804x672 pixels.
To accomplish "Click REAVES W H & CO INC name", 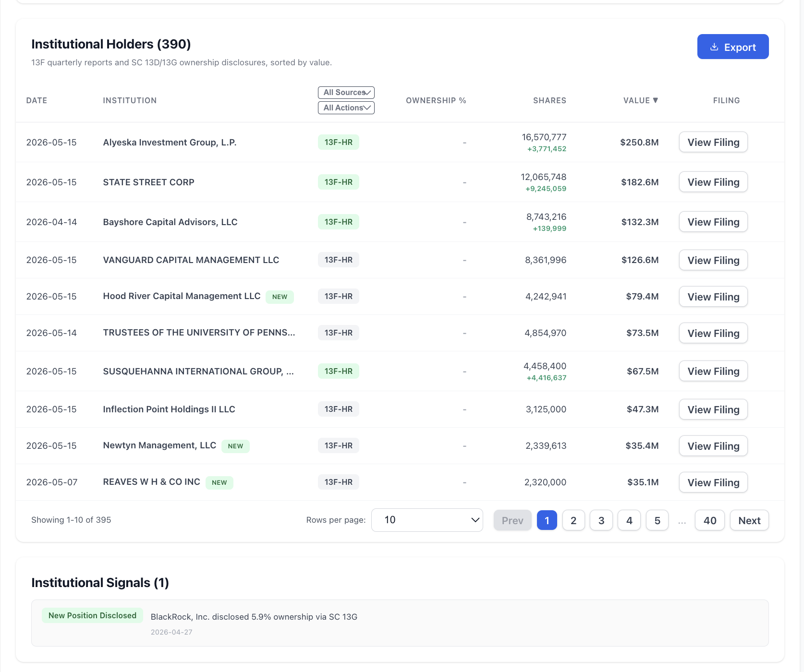I will [x=151, y=481].
